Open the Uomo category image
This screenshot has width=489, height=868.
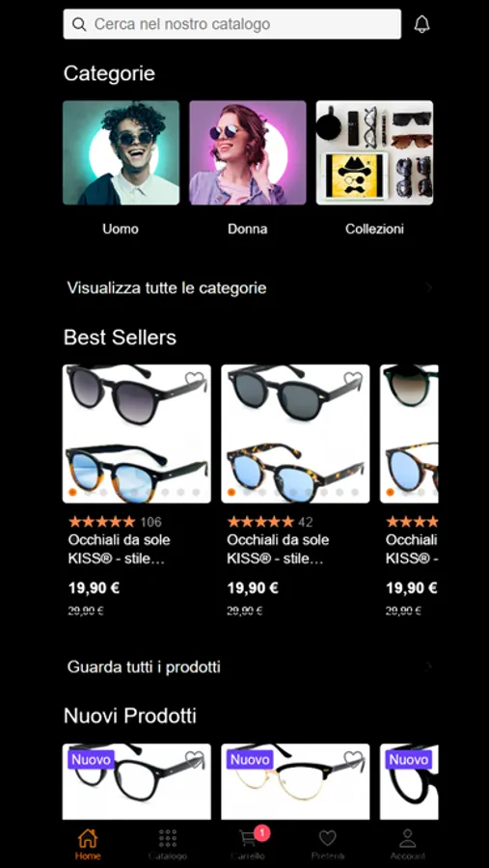121,152
